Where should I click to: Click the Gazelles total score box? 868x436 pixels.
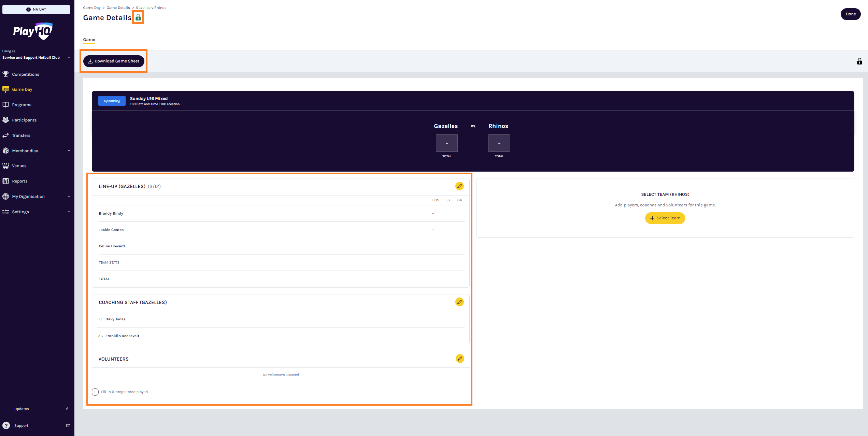click(x=447, y=143)
